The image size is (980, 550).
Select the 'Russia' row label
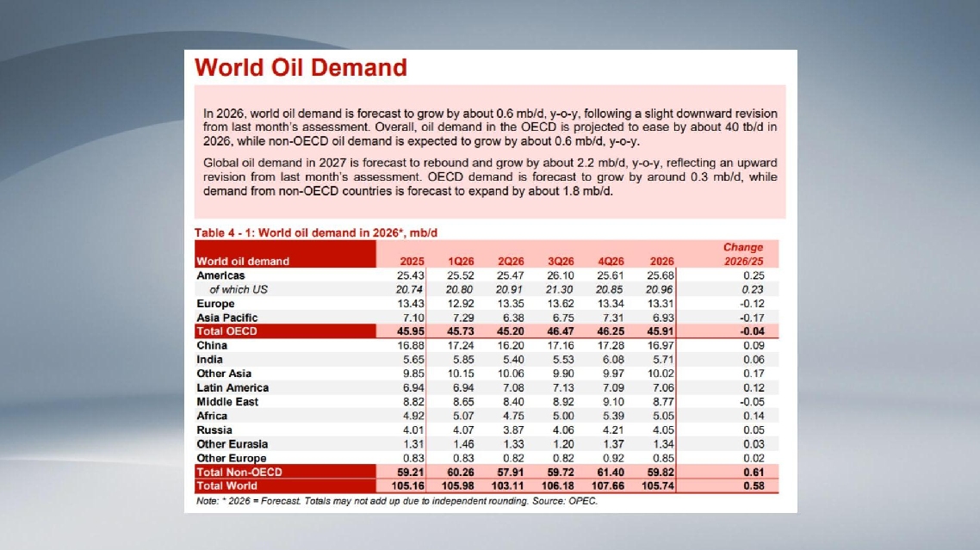[x=214, y=430]
